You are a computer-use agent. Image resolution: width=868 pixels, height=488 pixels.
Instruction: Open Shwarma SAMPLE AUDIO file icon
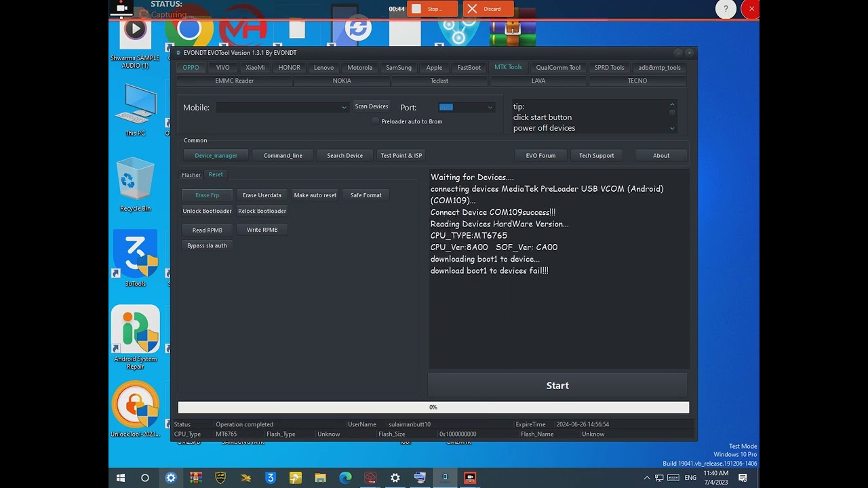[135, 43]
